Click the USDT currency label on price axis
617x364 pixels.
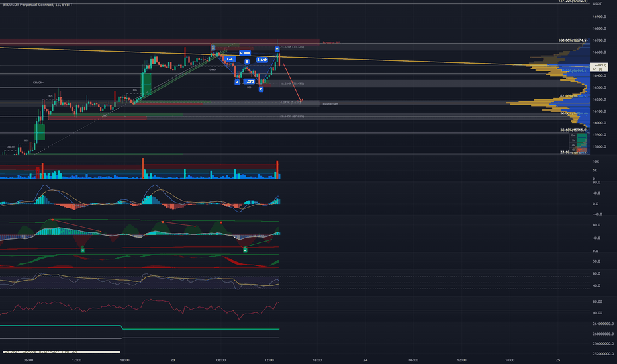tap(597, 3)
